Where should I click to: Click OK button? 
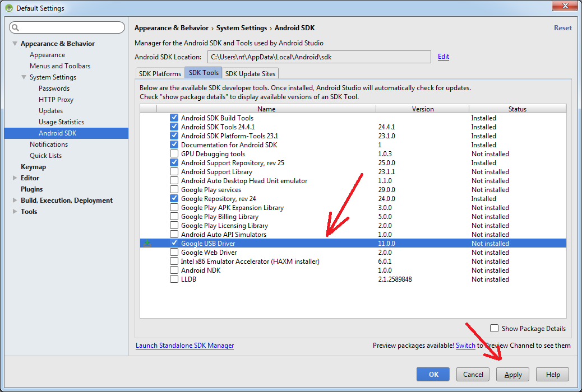click(433, 374)
